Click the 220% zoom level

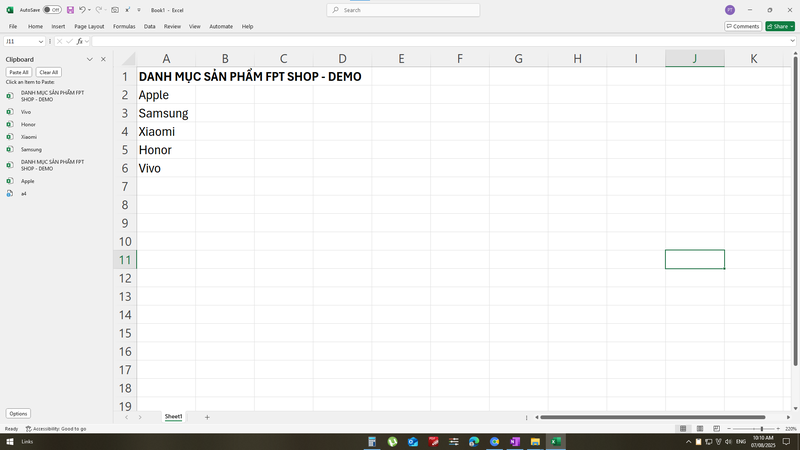pyautogui.click(x=791, y=429)
